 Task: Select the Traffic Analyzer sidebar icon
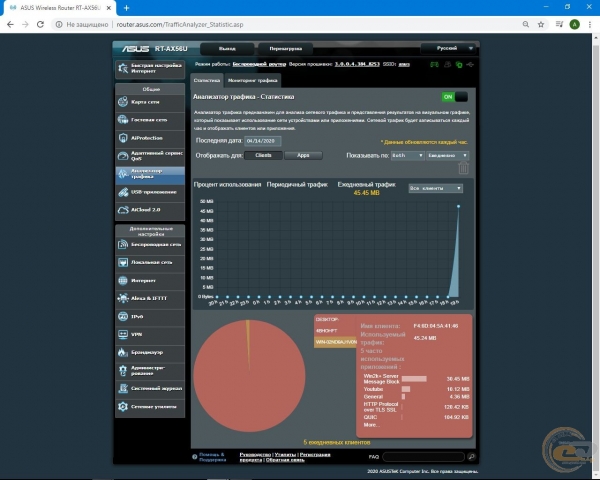[123, 174]
